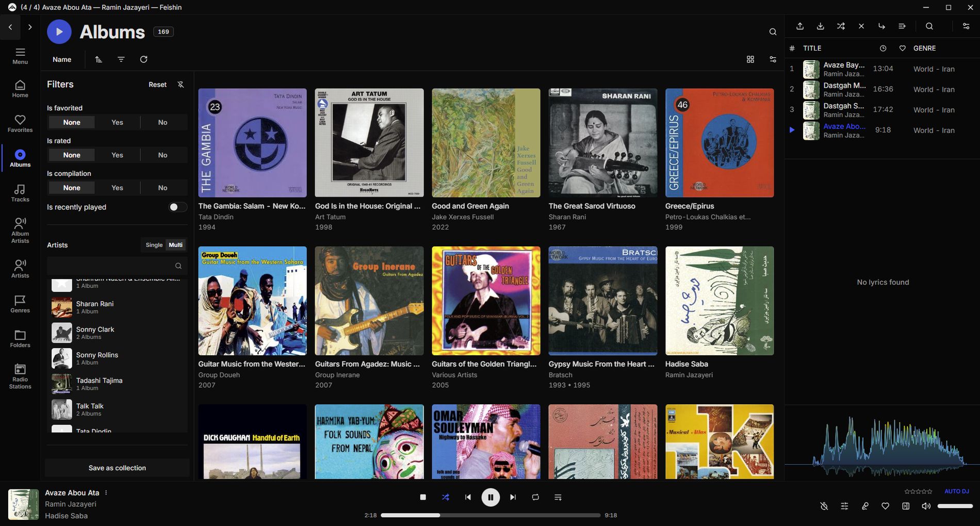The width and height of the screenshot is (980, 526).
Task: Open the Tracks section
Action: (20, 193)
